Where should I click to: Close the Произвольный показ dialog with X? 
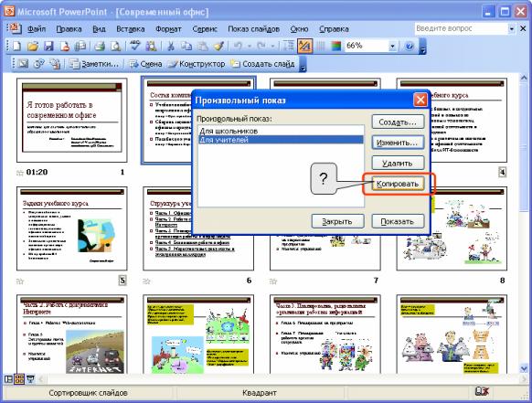coord(420,101)
